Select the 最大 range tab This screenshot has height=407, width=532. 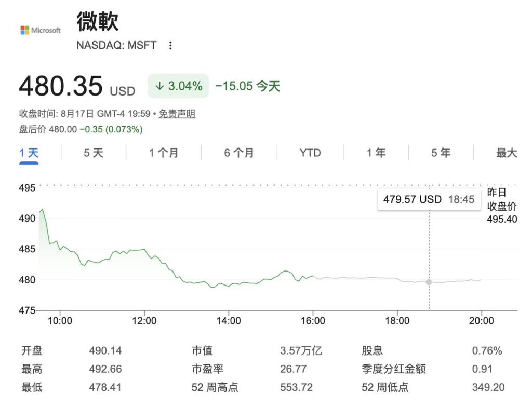pyautogui.click(x=507, y=153)
